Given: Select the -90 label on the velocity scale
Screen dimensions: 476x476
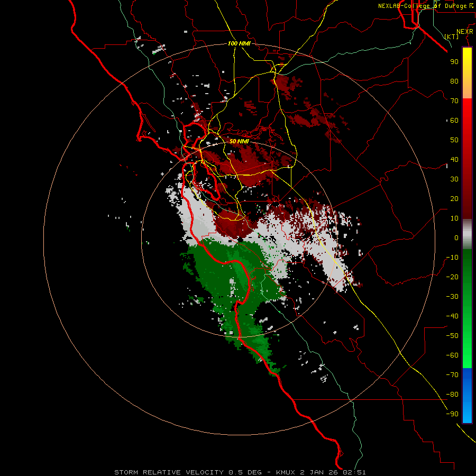Looking at the screenshot, I should (452, 414).
